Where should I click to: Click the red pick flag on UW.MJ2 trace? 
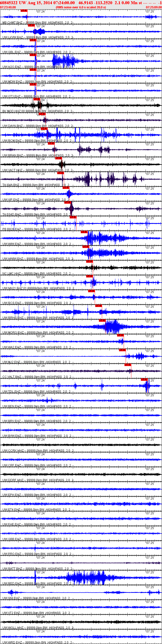122,350
